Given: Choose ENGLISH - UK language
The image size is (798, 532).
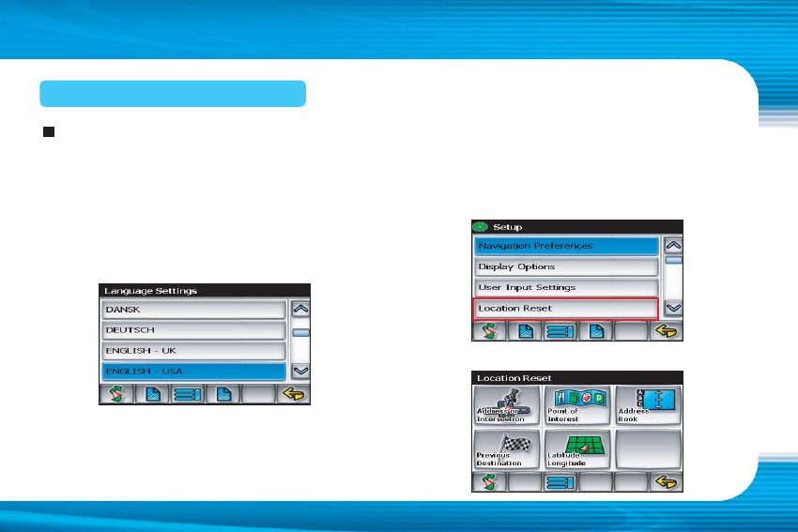Looking at the screenshot, I should click(x=194, y=351).
